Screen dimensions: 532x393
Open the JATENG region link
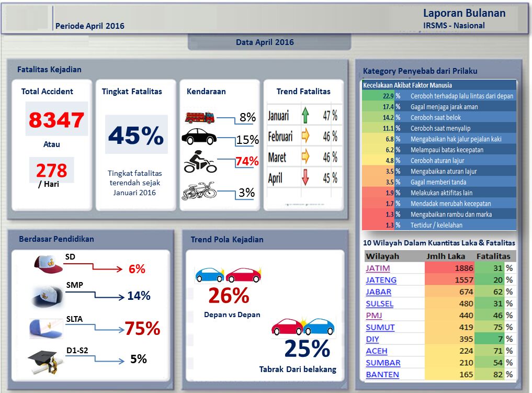click(x=381, y=280)
